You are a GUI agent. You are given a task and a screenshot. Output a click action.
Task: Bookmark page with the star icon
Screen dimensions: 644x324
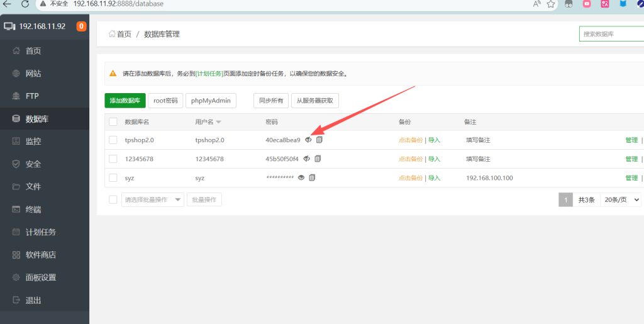pyautogui.click(x=551, y=4)
